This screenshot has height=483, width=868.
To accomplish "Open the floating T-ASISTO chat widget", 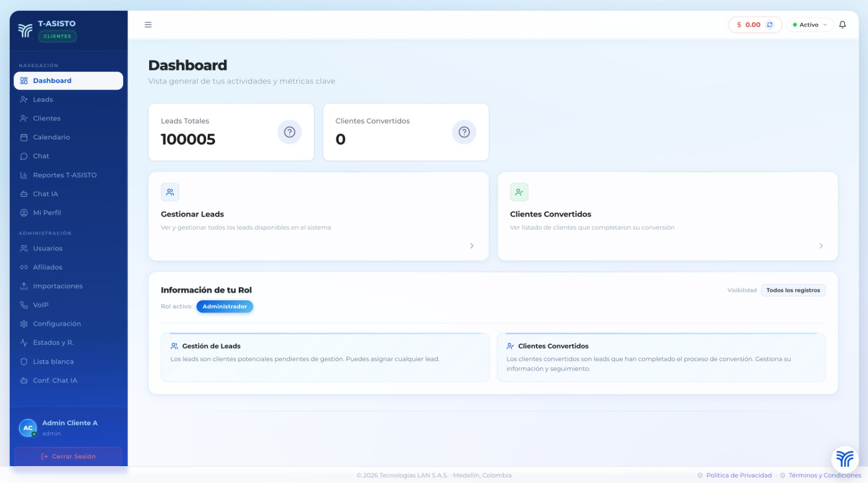I will (x=845, y=459).
